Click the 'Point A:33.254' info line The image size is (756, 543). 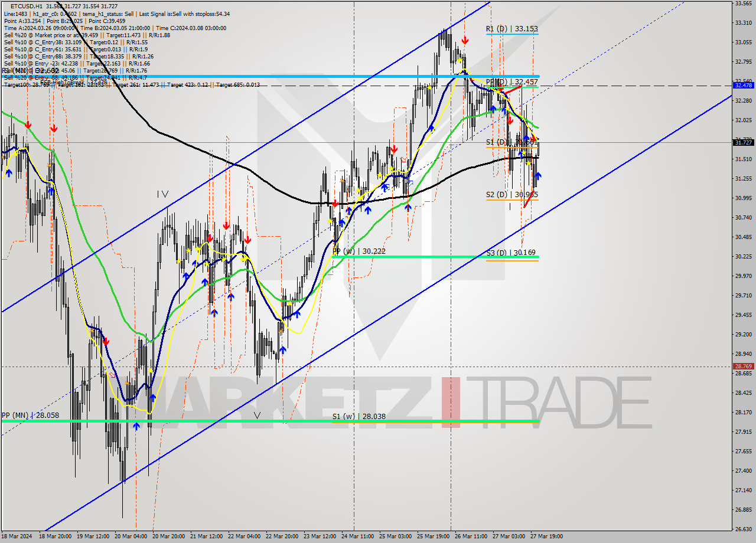(22, 21)
